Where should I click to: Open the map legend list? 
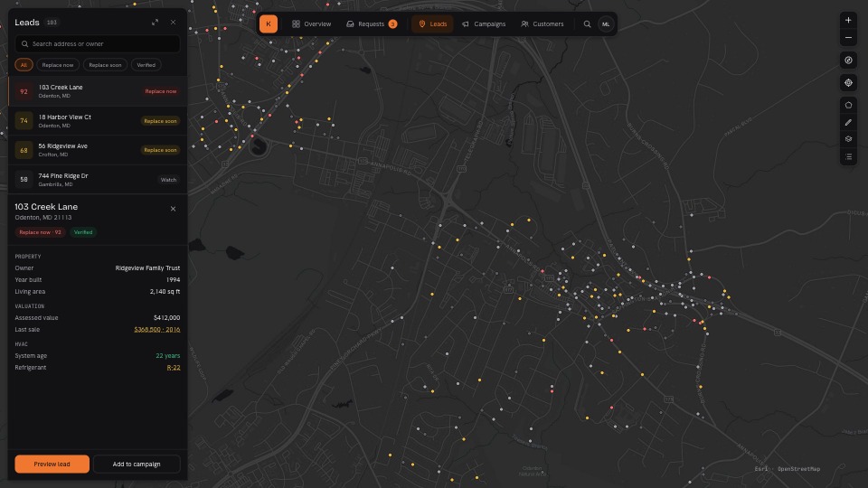click(x=848, y=157)
